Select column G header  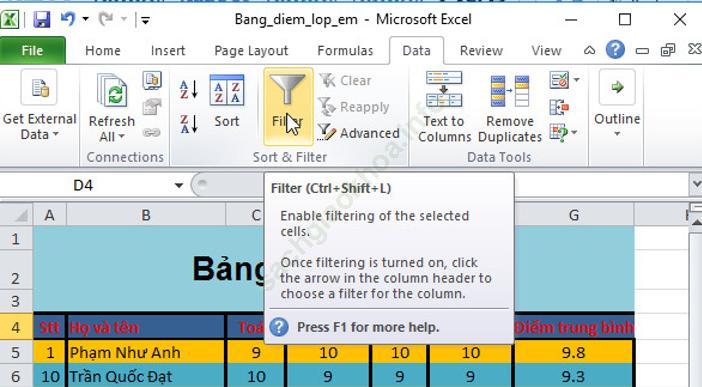pyautogui.click(x=574, y=215)
